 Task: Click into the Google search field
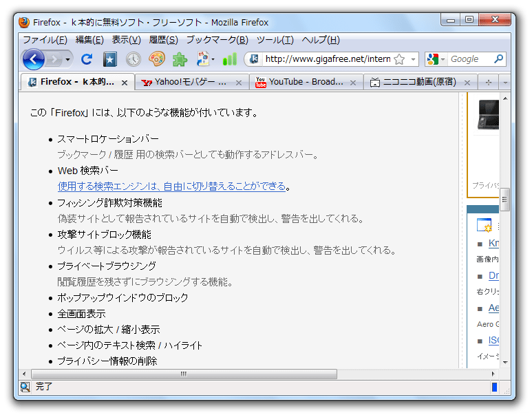coord(471,59)
